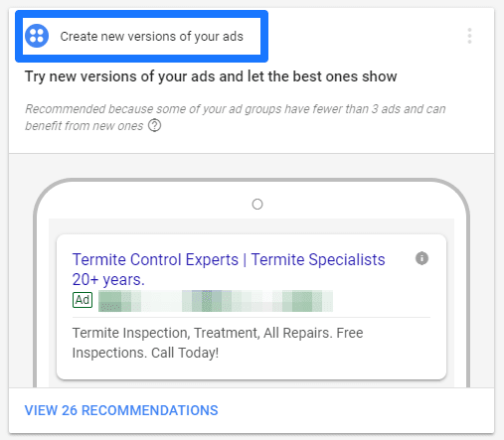Click the blurred display URL in ad
The height and width of the screenshot is (440, 504).
click(216, 301)
